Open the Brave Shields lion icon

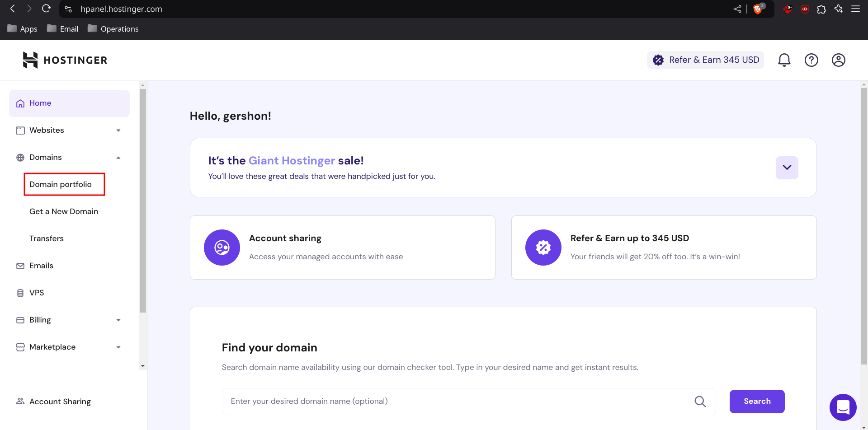point(758,9)
